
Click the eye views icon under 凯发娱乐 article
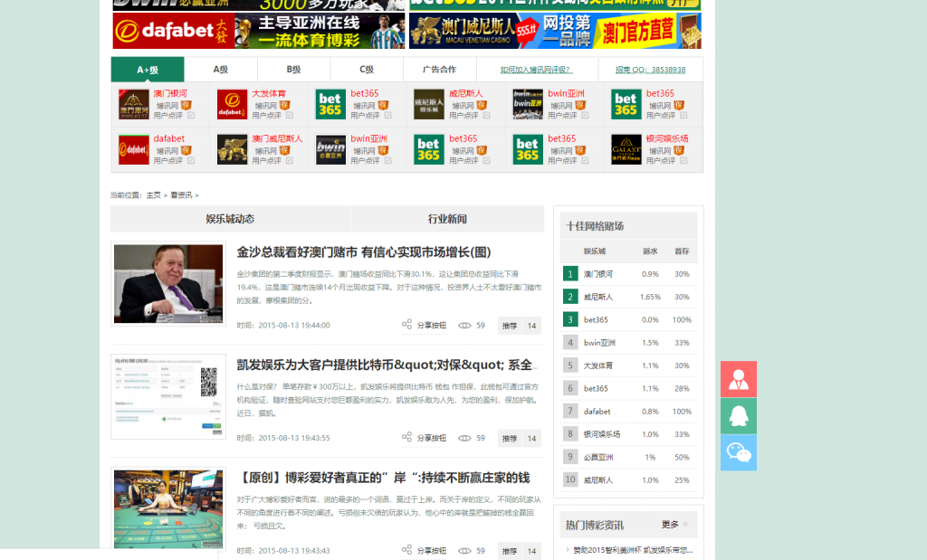[464, 438]
